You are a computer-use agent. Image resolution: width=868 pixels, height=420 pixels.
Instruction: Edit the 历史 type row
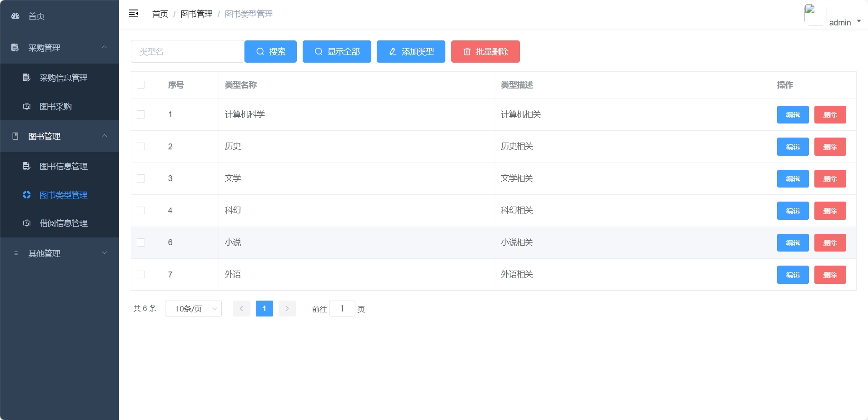[x=793, y=147]
